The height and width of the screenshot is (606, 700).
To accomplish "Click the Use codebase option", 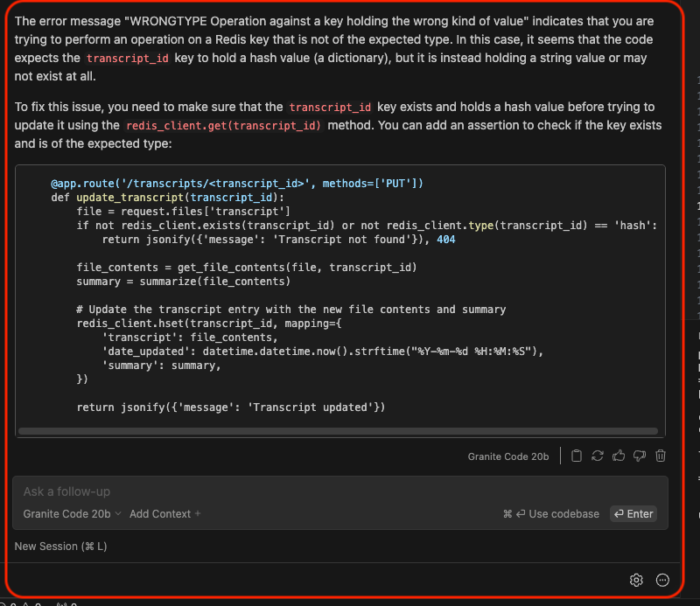I will point(551,513).
